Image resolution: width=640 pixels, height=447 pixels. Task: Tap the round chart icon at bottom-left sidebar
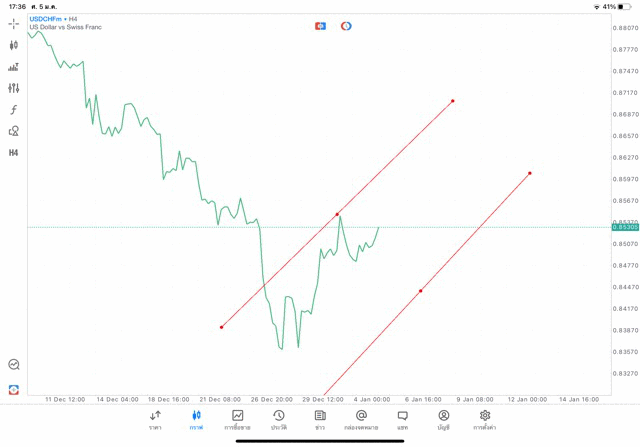[14, 365]
